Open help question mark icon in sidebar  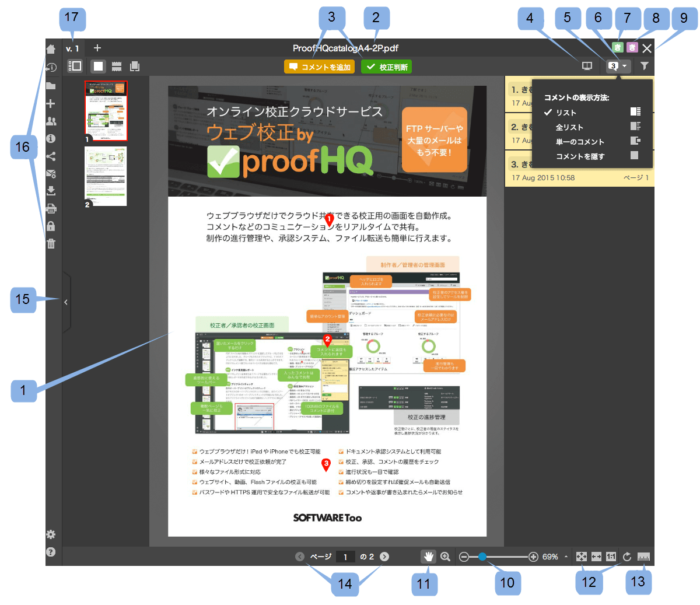(x=51, y=552)
